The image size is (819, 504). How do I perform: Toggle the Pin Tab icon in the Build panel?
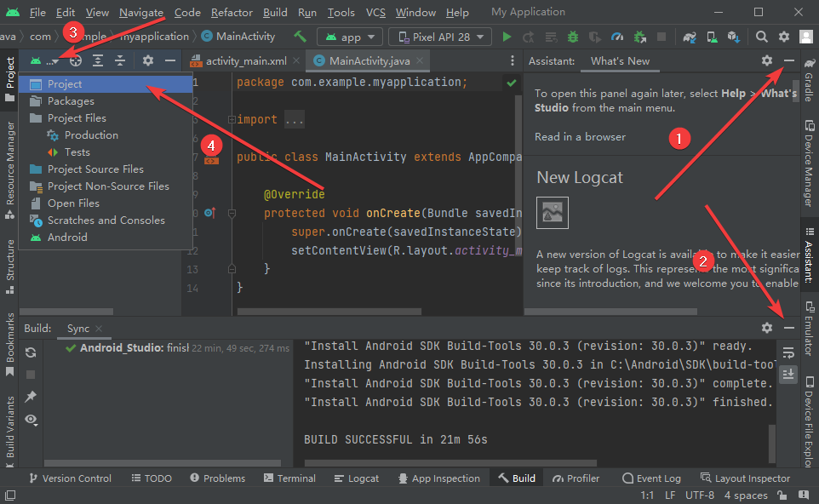[31, 397]
